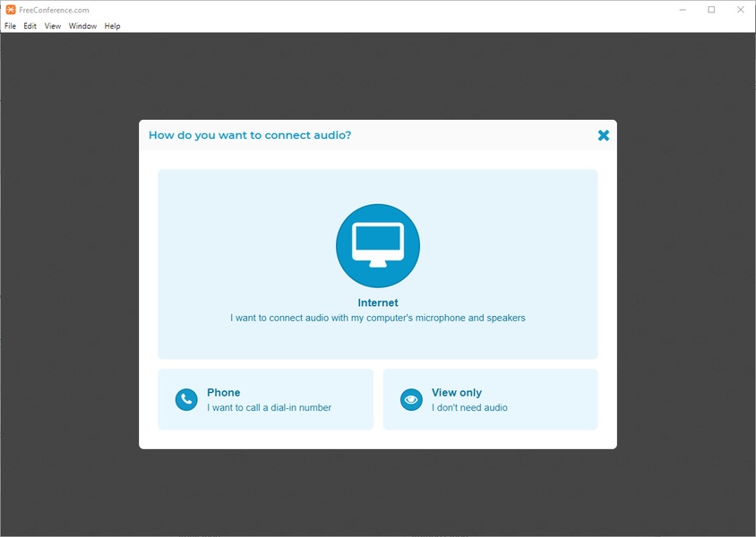Close the audio connection dialog

(603, 135)
